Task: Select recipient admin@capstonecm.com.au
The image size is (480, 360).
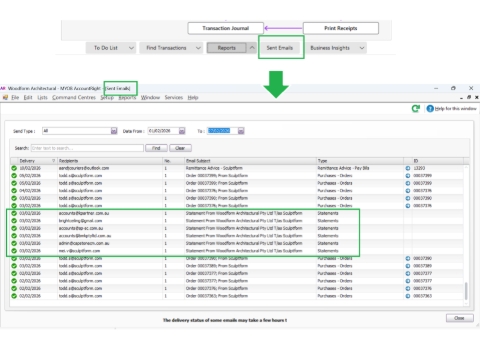Action: [84, 243]
